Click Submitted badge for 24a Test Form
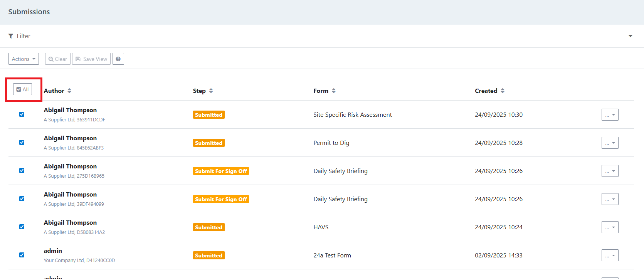The height and width of the screenshot is (279, 644). coord(209,255)
